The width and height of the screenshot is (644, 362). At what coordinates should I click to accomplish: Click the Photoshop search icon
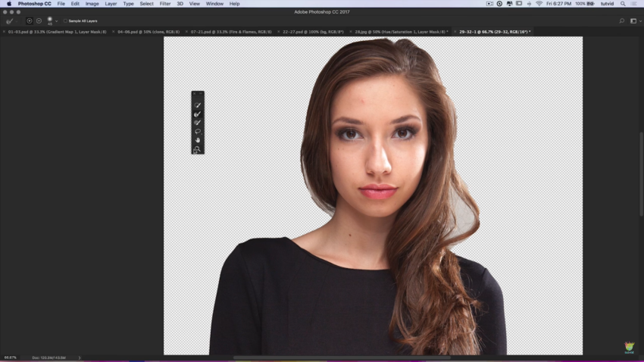(x=622, y=21)
